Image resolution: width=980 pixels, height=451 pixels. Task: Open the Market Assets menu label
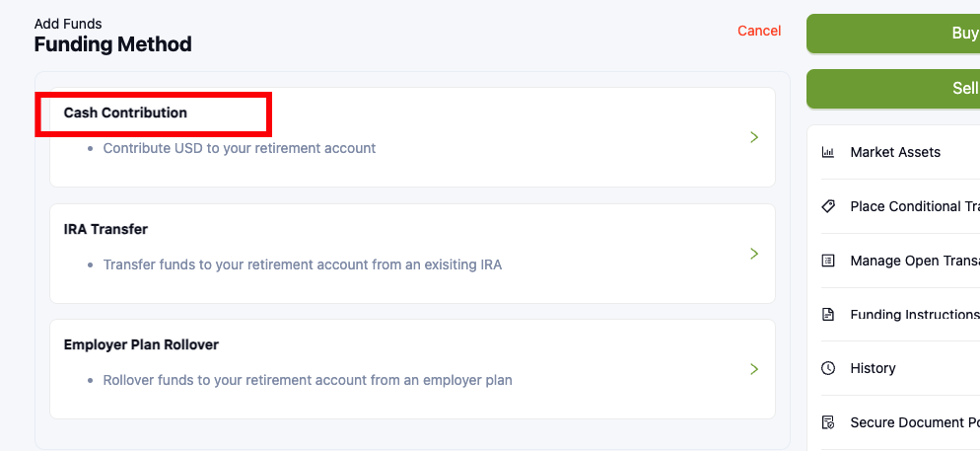click(895, 152)
